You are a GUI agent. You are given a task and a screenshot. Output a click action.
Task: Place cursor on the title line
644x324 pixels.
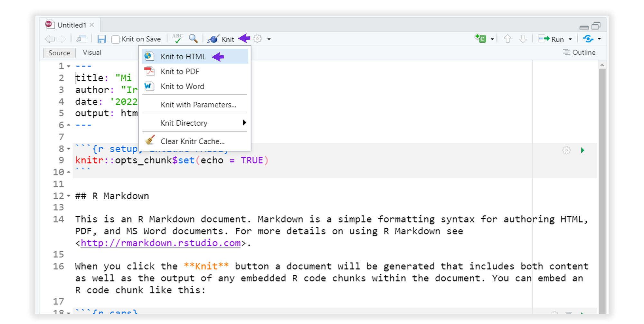[103, 78]
